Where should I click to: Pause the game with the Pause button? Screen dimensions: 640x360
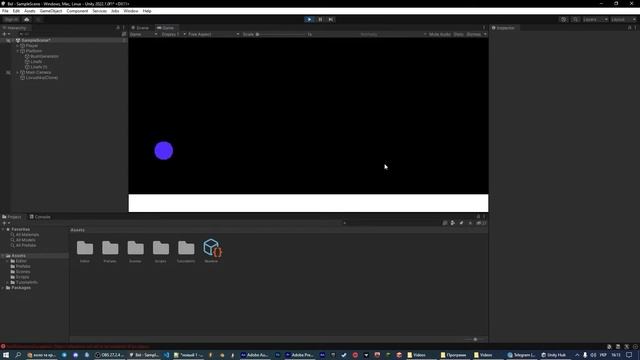click(x=320, y=19)
